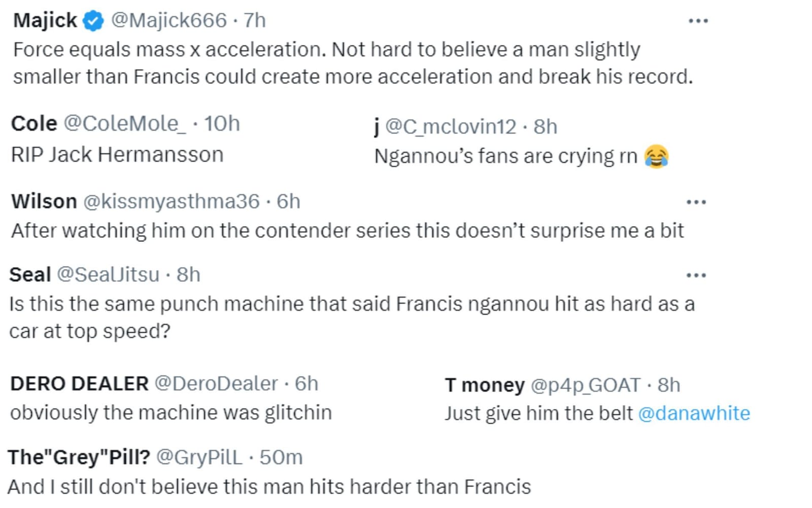
Task: Open Wilson's profile name
Action: coord(44,202)
